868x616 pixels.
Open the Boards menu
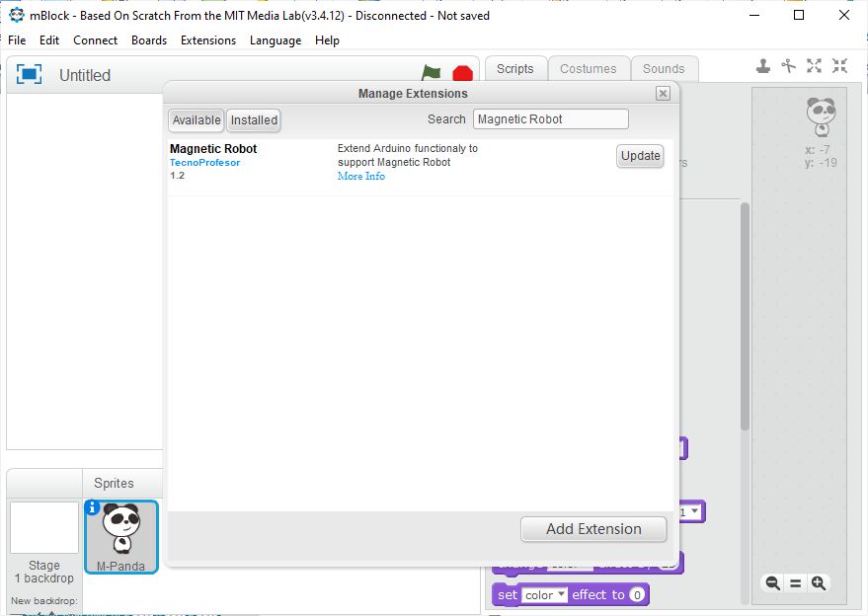tap(149, 40)
